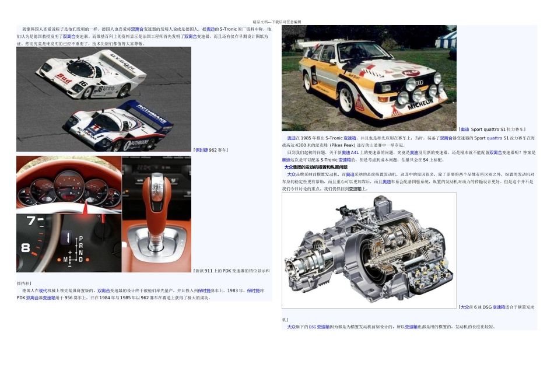
Task: Click the 奥迪 link before S-Tronic 原厂资料
Action: [211, 29]
